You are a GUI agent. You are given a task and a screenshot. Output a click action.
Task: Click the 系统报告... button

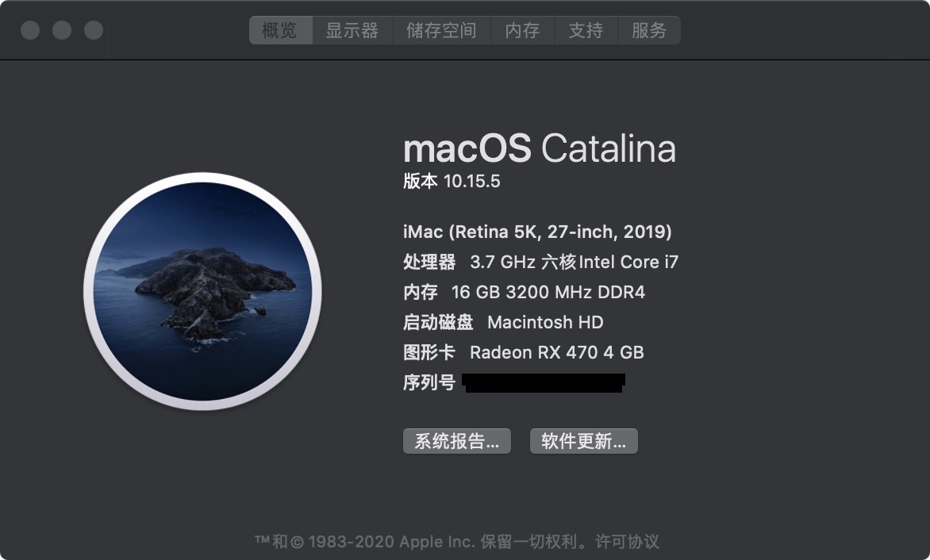(x=457, y=441)
